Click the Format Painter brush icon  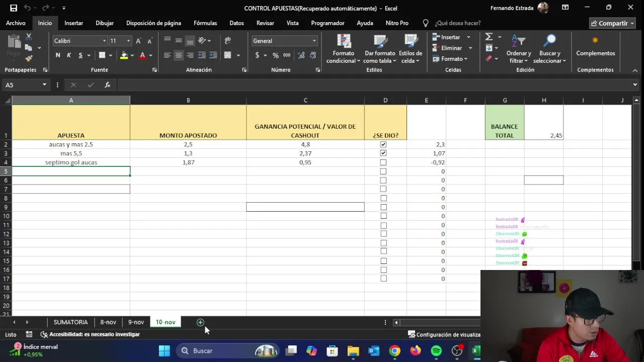(29, 58)
